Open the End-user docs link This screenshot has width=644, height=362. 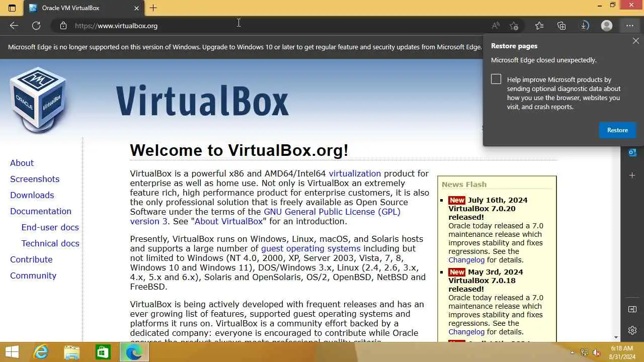coord(50,227)
